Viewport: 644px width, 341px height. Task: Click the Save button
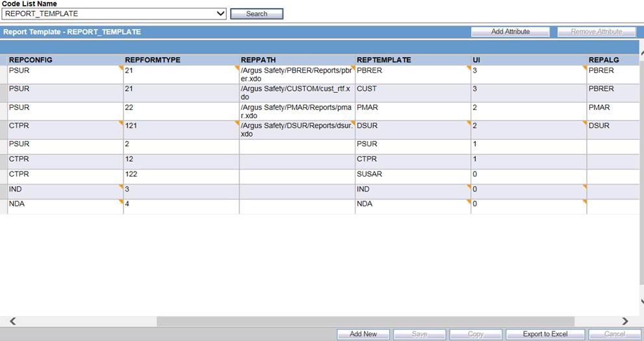point(419,334)
